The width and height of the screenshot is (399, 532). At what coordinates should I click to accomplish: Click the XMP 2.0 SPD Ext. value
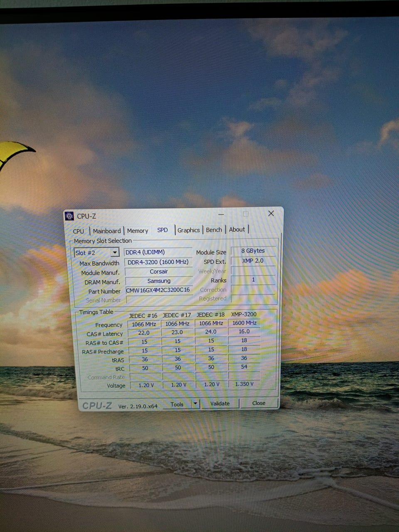253,261
